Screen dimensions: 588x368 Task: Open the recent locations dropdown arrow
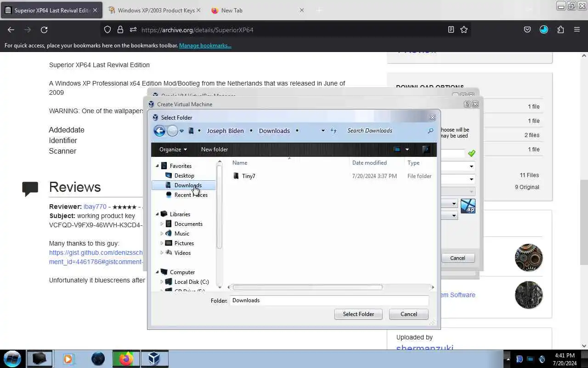(181, 131)
